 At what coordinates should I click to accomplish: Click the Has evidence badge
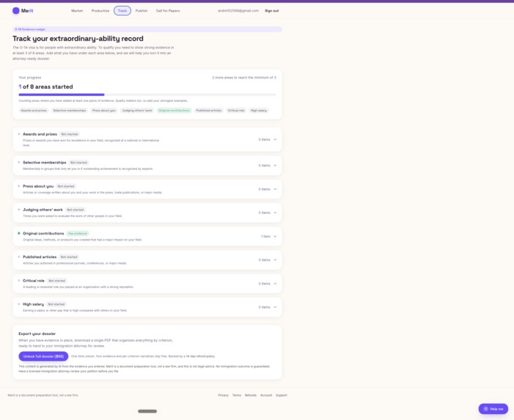pos(78,234)
